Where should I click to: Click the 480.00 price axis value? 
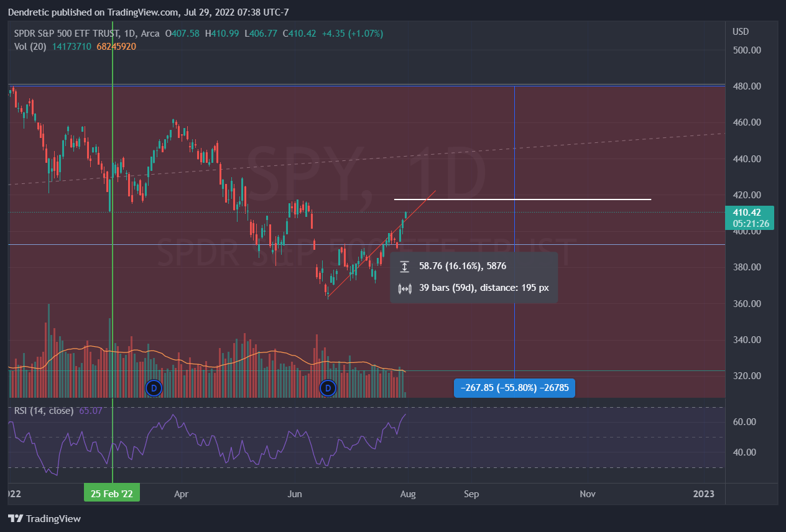[747, 86]
